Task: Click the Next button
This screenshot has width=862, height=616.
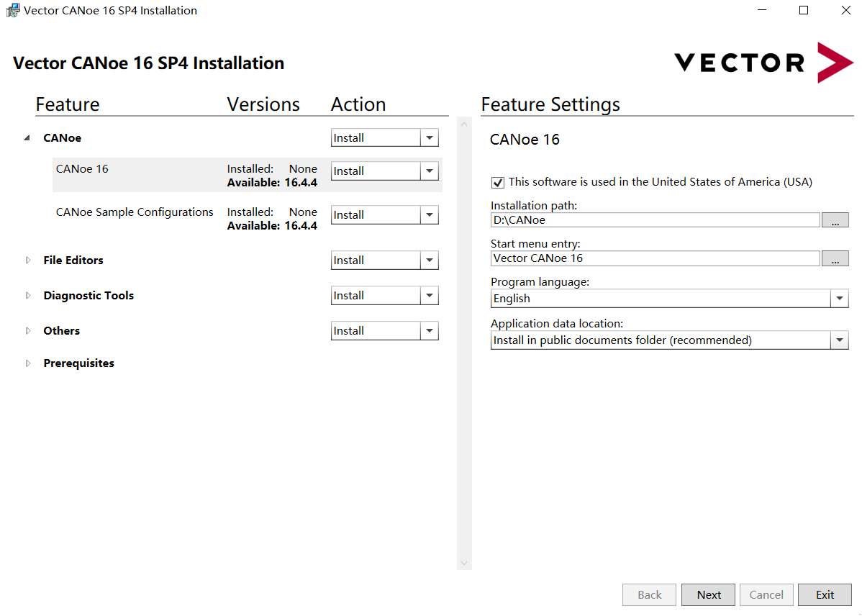Action: click(708, 595)
